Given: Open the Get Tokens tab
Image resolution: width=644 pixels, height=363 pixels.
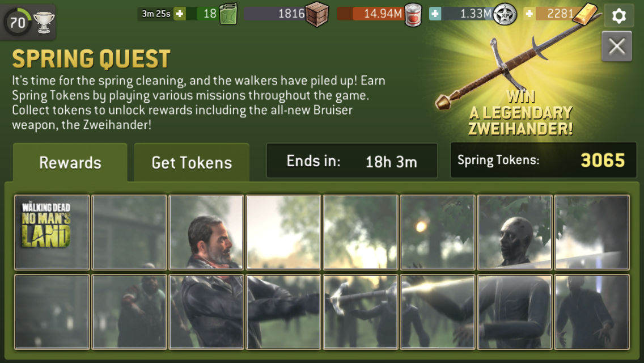Looking at the screenshot, I should [192, 162].
